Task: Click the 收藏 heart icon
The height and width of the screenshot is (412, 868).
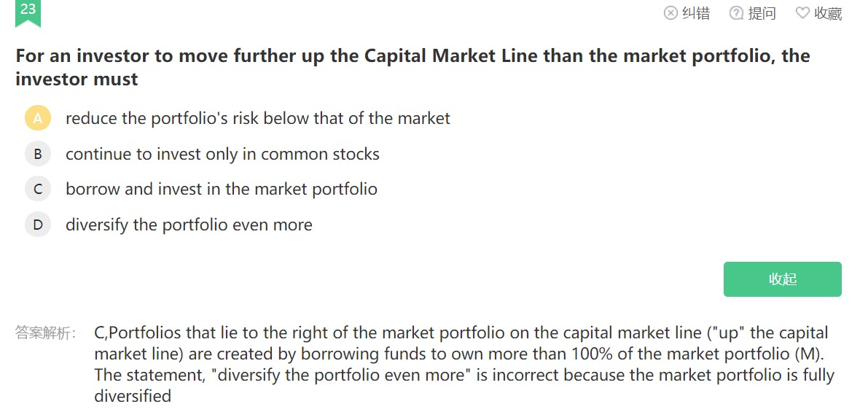Action: (802, 13)
